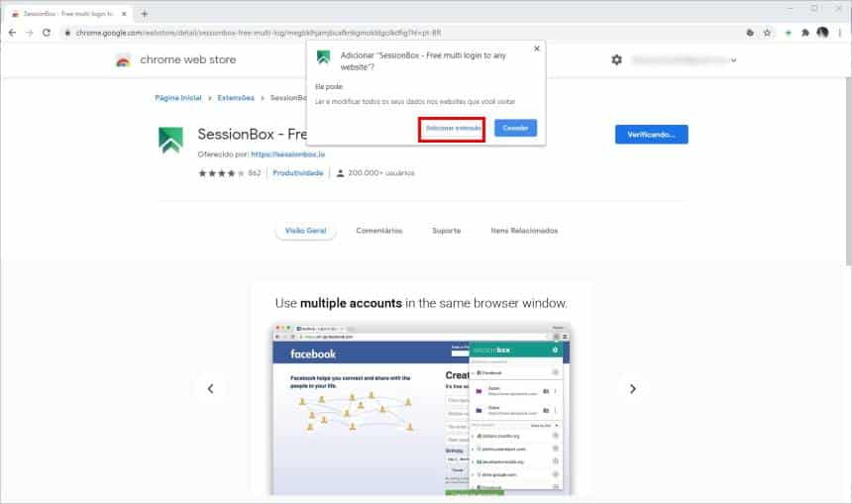Image resolution: width=852 pixels, height=504 pixels.
Task: Switch to the Itens Relacionados tab
Action: click(x=524, y=231)
